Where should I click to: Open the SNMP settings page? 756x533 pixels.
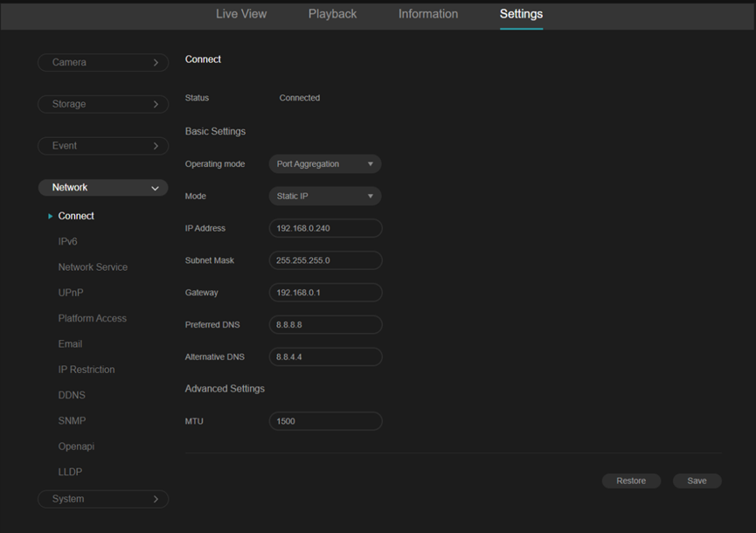(x=72, y=420)
